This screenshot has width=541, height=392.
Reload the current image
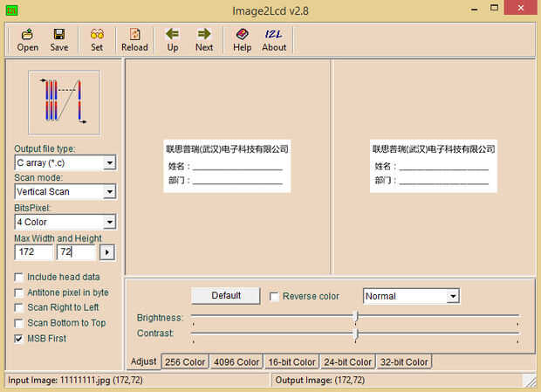pyautogui.click(x=134, y=40)
